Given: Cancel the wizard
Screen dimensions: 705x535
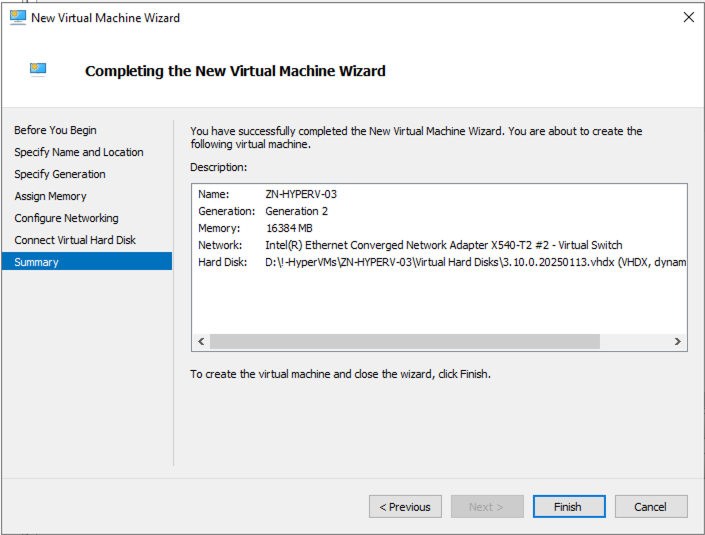Looking at the screenshot, I should click(650, 507).
